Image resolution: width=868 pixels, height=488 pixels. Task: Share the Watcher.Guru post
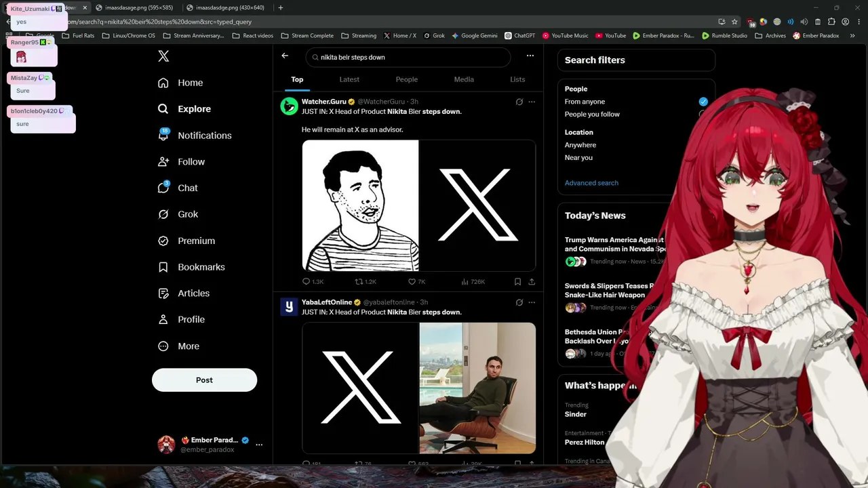(x=532, y=281)
